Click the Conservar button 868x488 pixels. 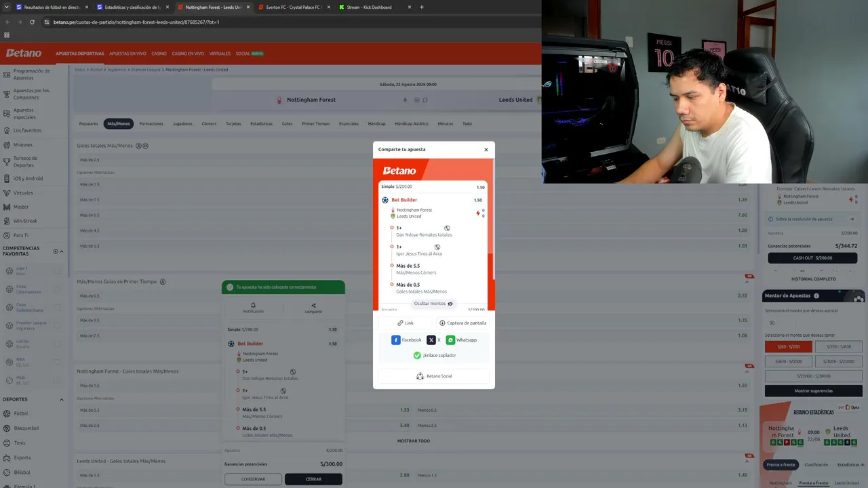pyautogui.click(x=253, y=479)
